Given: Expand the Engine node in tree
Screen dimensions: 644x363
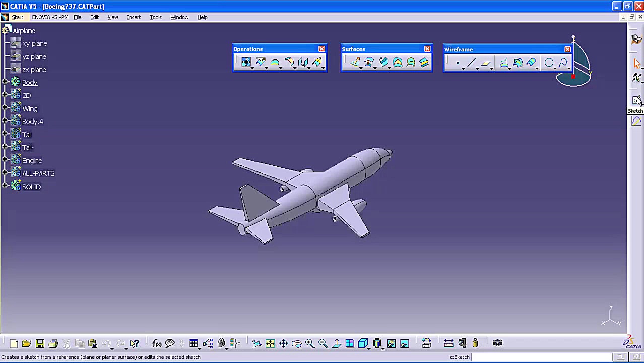Looking at the screenshot, I should point(5,160).
